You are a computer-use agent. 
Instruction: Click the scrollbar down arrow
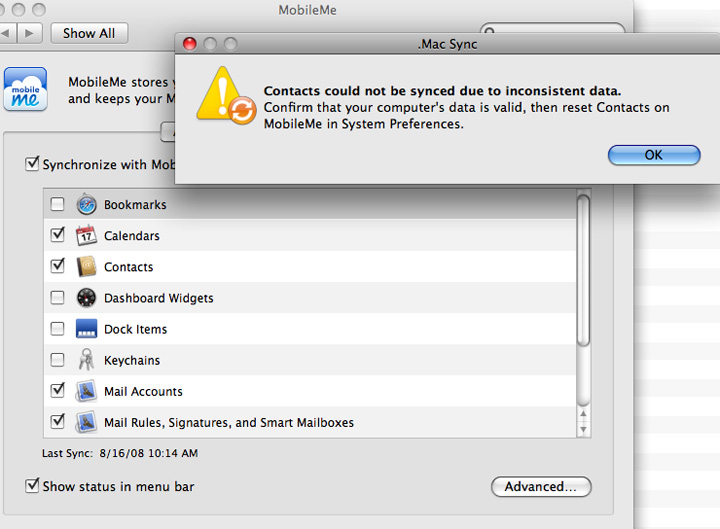click(x=583, y=431)
